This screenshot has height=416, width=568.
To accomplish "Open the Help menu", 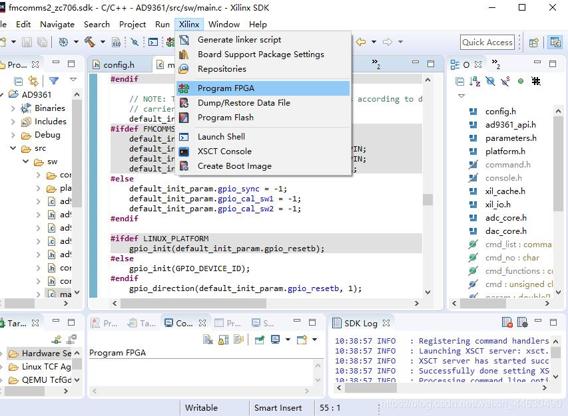I will (258, 24).
